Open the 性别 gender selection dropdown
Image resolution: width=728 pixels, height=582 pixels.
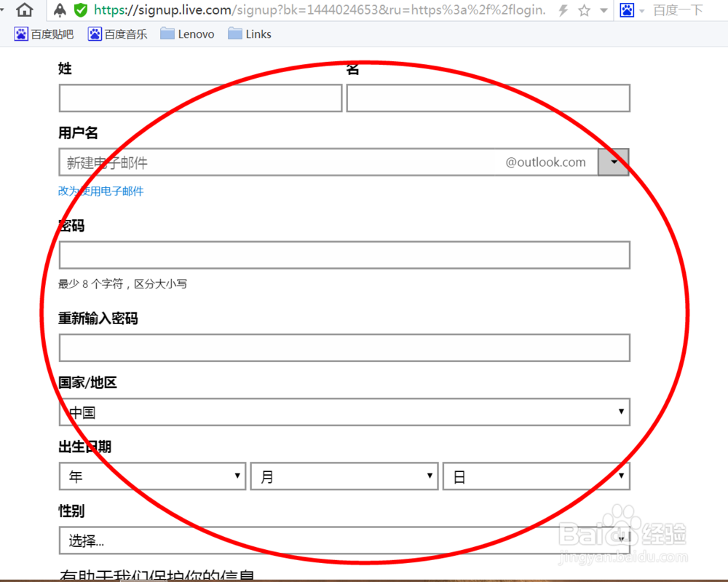(x=622, y=540)
